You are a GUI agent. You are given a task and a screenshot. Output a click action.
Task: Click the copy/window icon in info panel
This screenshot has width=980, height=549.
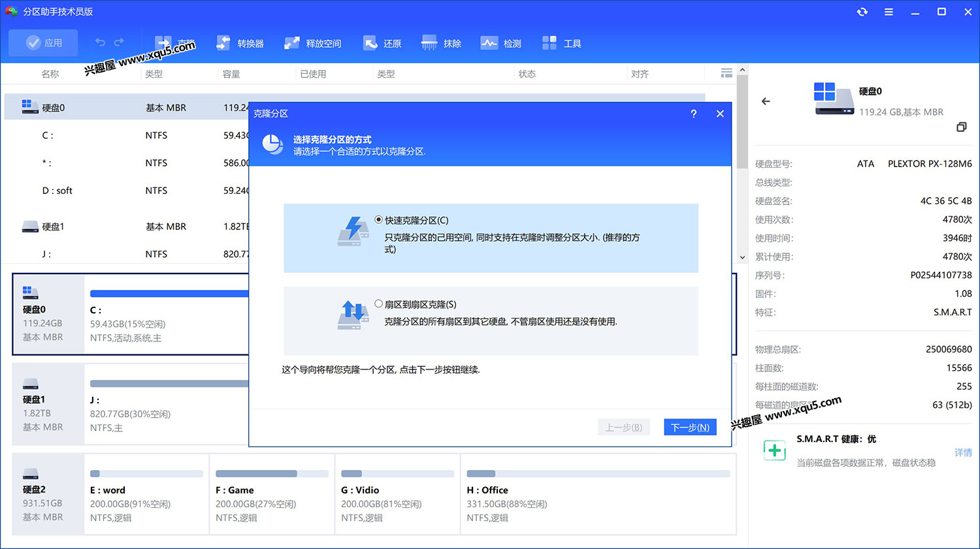(962, 127)
